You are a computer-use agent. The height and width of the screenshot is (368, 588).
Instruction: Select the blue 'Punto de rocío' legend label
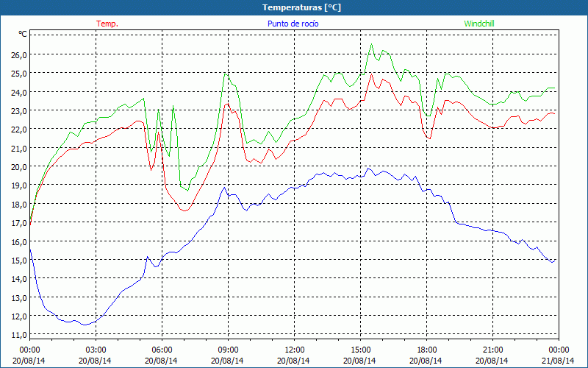coord(293,24)
